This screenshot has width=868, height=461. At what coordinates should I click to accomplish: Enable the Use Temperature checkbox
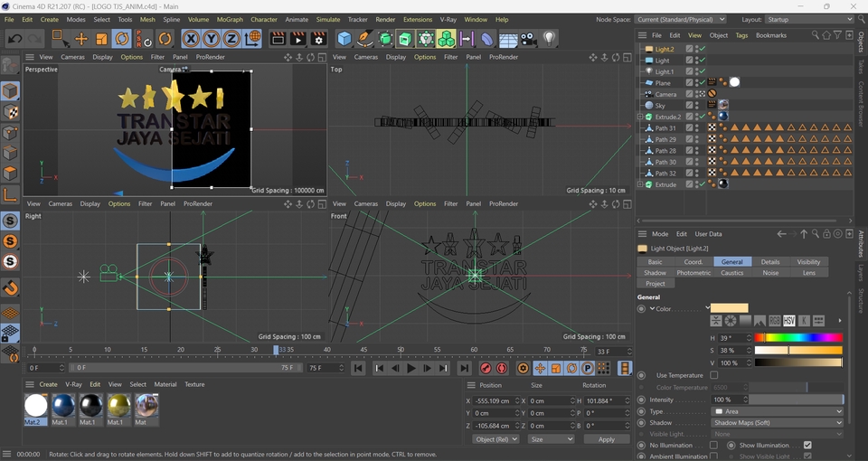(x=714, y=375)
